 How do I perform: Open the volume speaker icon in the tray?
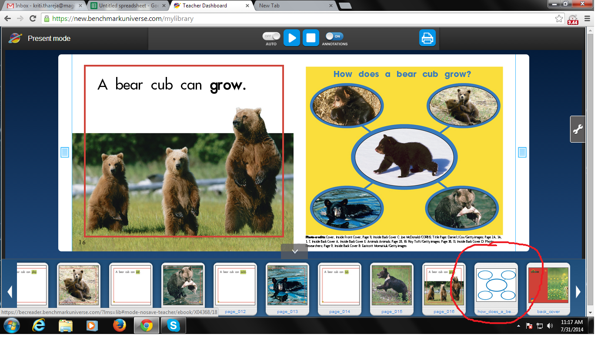pos(550,326)
